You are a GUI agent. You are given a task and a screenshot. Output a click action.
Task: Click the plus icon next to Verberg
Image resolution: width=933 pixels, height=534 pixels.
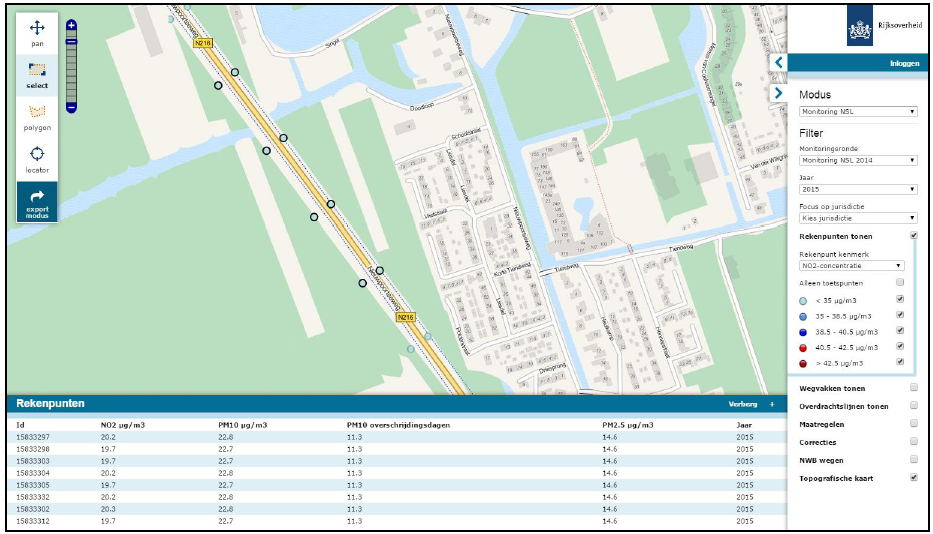coord(772,404)
